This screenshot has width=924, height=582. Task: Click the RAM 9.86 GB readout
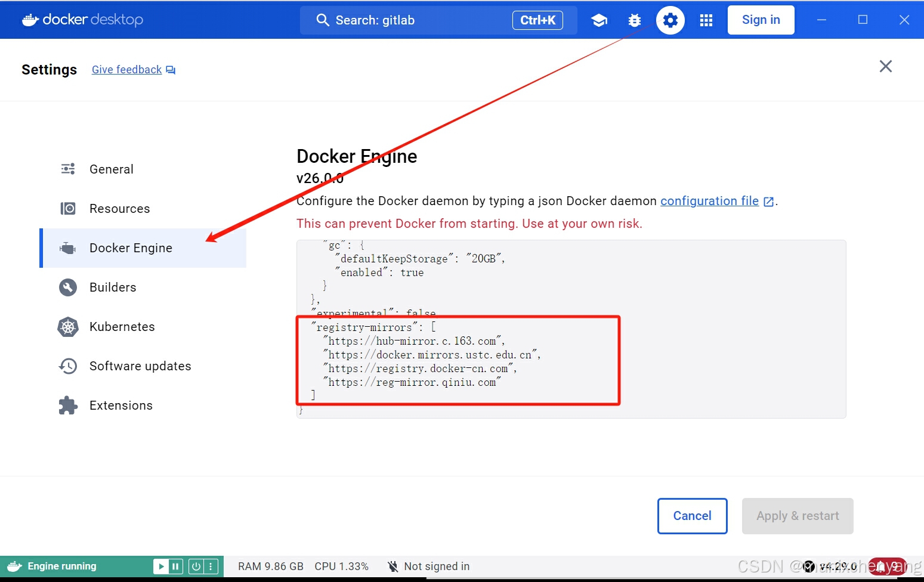tap(271, 566)
